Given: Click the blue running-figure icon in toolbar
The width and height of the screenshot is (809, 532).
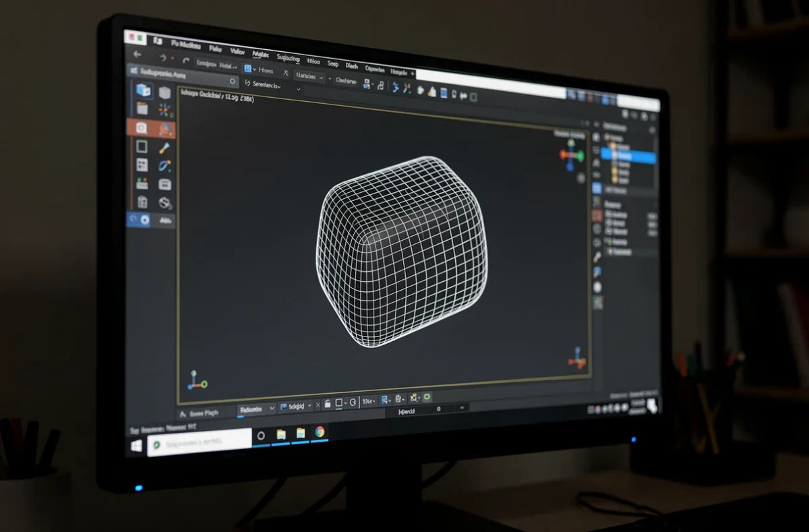Looking at the screenshot, I should 396,88.
